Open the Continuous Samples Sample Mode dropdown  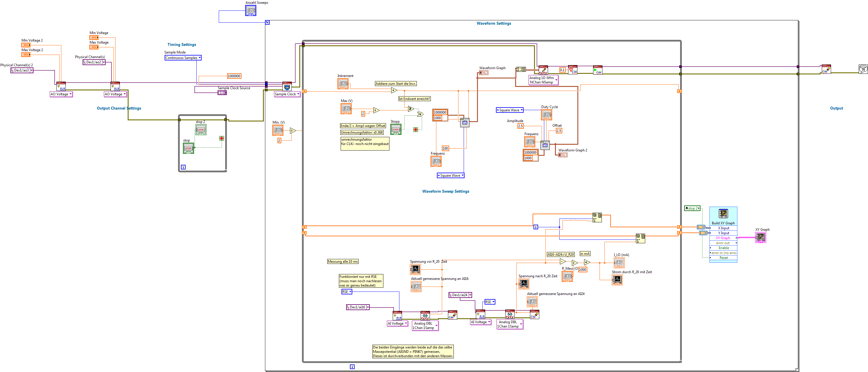(x=200, y=58)
